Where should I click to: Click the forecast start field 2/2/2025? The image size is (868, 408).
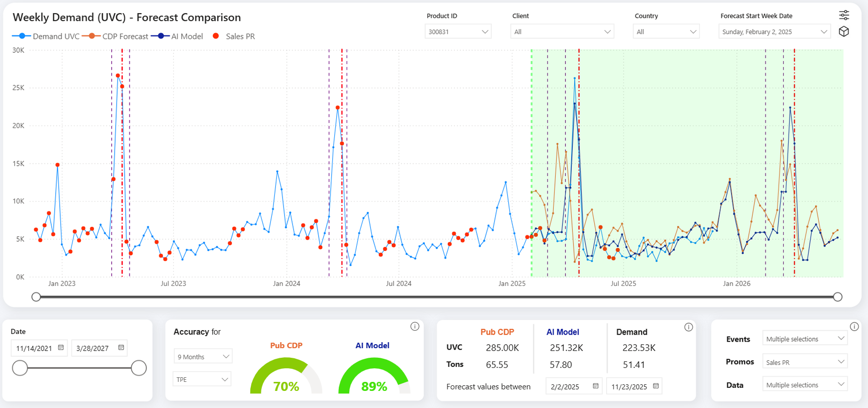(574, 386)
